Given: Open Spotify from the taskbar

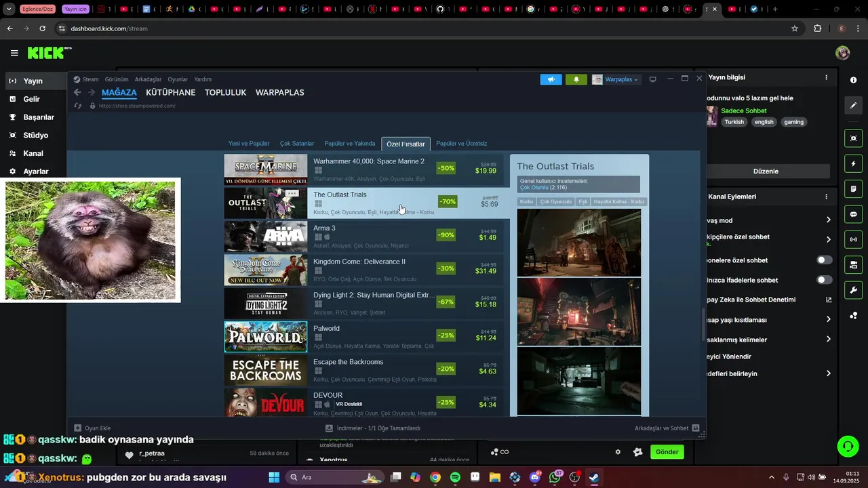Looking at the screenshot, I should tap(455, 477).
